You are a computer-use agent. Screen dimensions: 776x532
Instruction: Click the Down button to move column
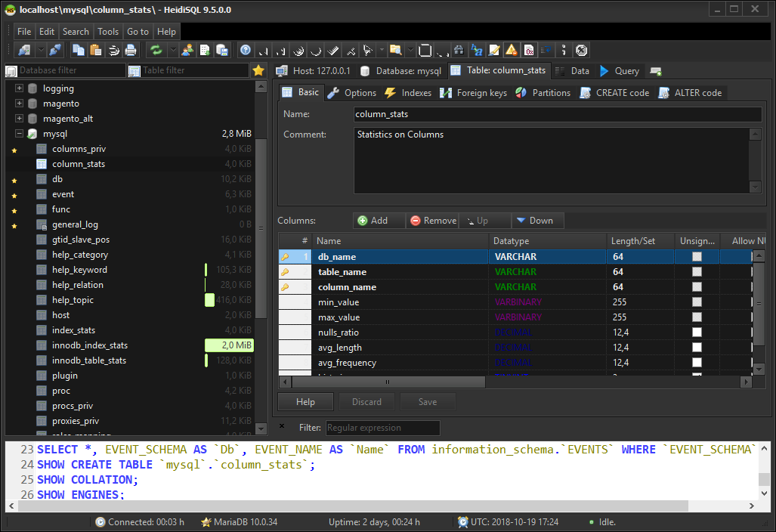537,221
